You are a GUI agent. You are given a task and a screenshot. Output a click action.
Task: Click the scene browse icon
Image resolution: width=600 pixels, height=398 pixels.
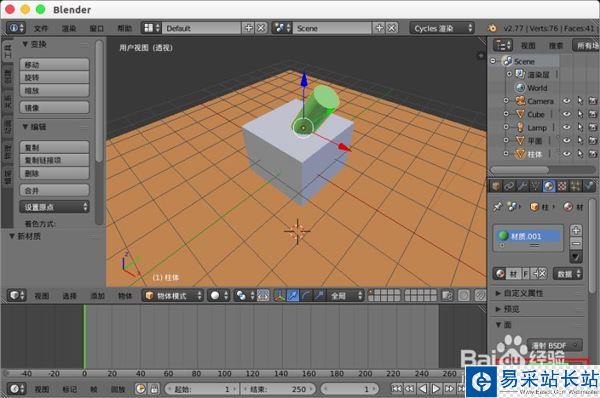click(x=282, y=28)
